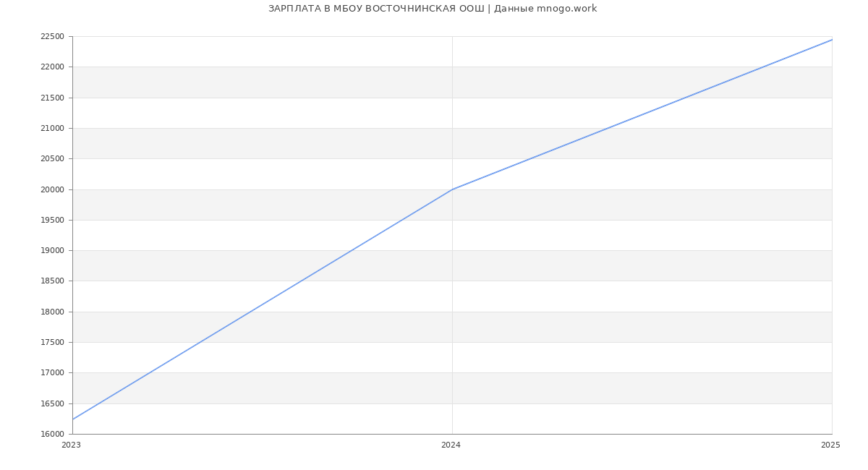Click the 2023 x-axis label
Screen dimensions: 868x470
click(71, 445)
